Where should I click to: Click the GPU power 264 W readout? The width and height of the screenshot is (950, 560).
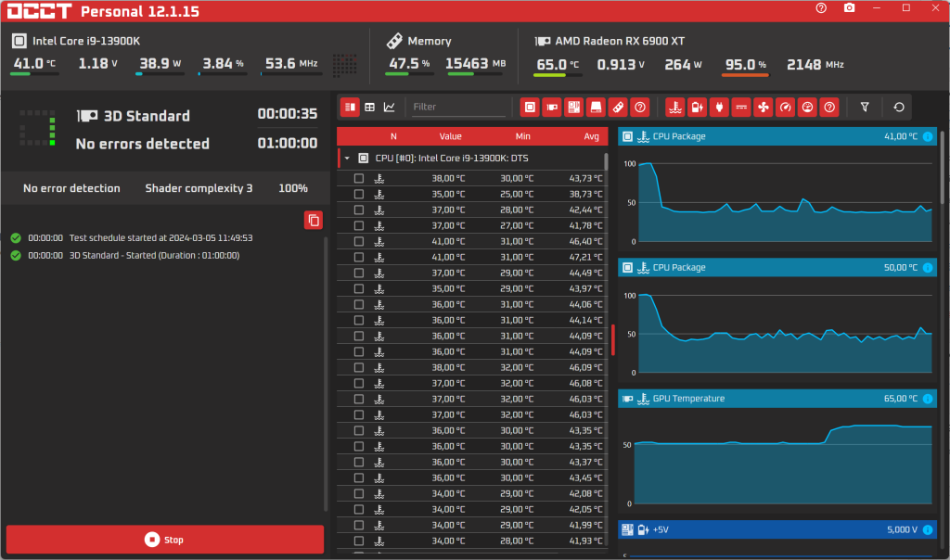[683, 65]
